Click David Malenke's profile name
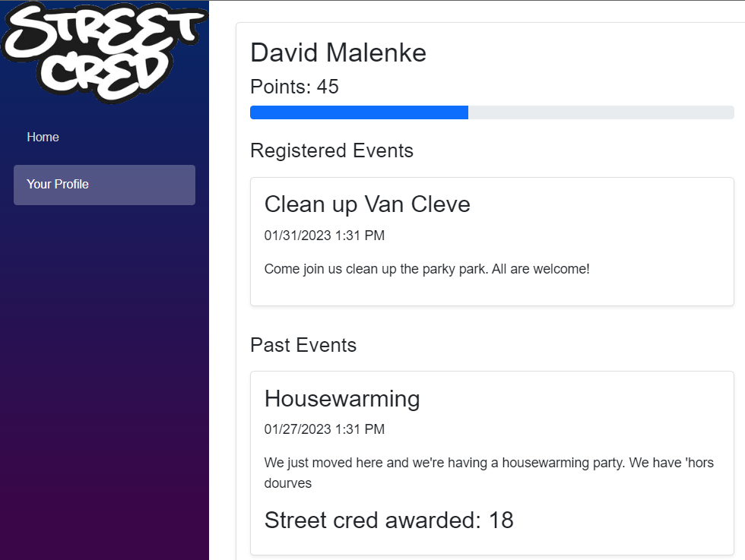This screenshot has width=745, height=560. click(x=338, y=52)
